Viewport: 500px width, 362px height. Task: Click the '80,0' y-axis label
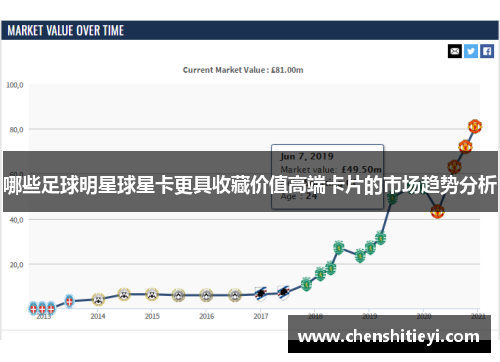pos(16,130)
